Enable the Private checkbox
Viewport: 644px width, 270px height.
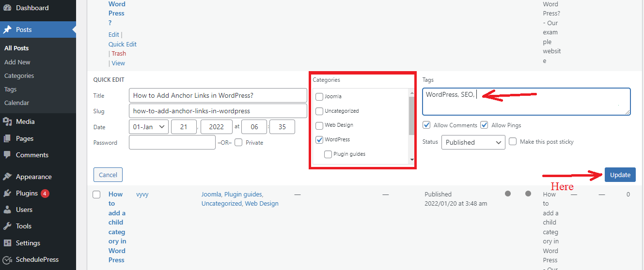[x=238, y=142]
